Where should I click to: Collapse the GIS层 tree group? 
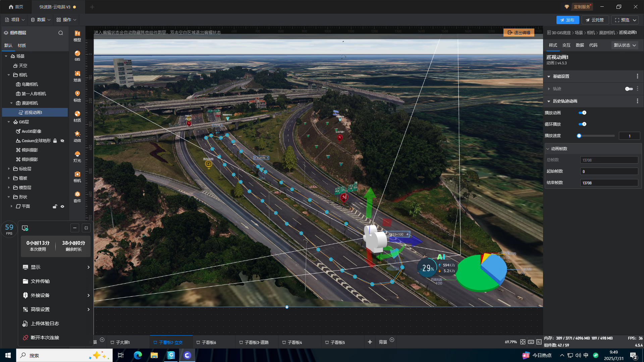(9, 122)
